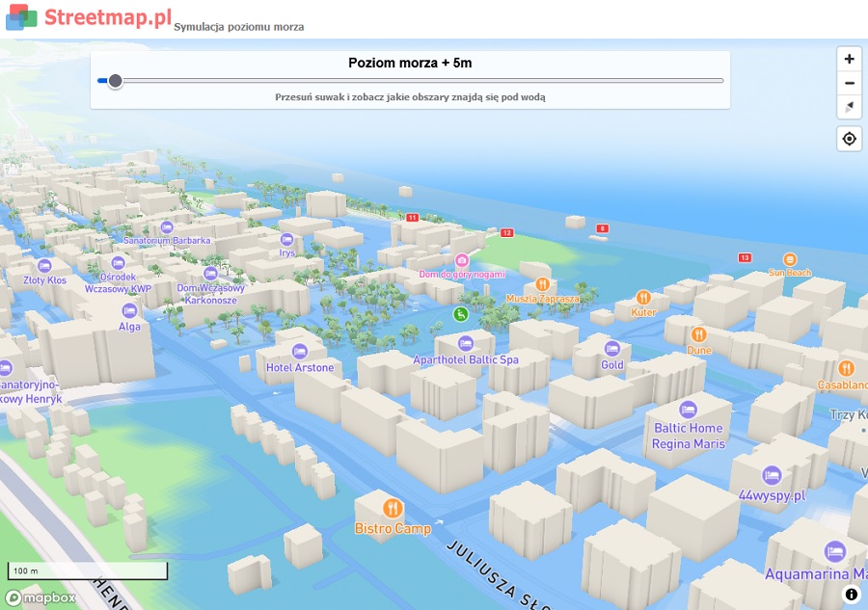Screen dimensions: 868x610
Task: Click the sea level slider handle
Action: [x=116, y=81]
